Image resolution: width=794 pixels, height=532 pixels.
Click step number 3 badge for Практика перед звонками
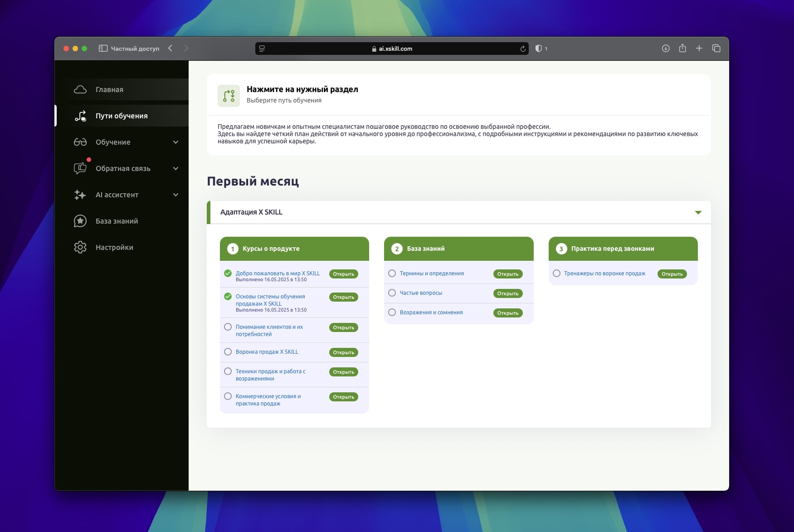tap(561, 249)
